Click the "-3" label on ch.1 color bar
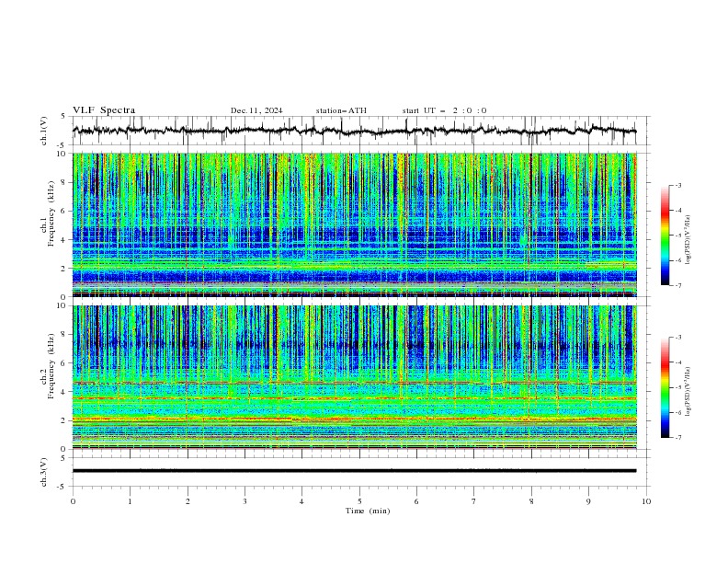The height and width of the screenshot is (563, 728). coord(678,185)
